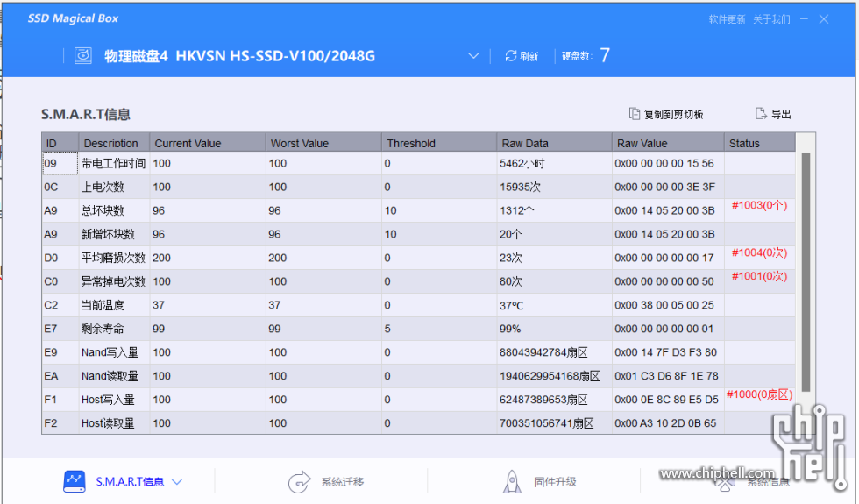This screenshot has width=859, height=504.
Task: Open the 物理磁盘4 HKVSN HS-SSD-V100/2048G selector
Action: point(292,56)
